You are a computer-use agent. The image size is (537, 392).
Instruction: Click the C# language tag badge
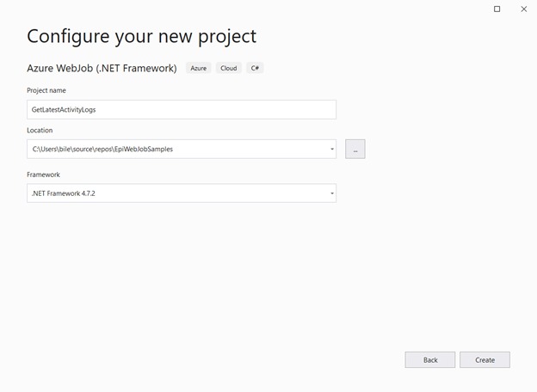click(255, 68)
